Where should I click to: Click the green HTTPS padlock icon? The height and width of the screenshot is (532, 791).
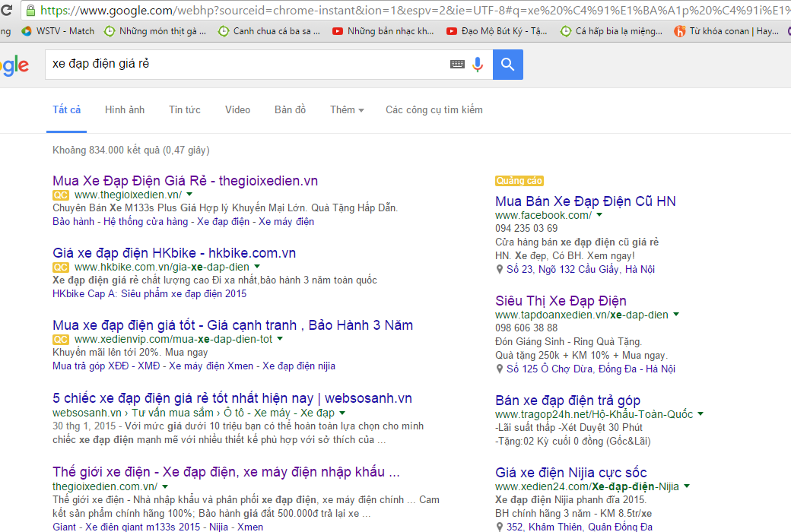click(30, 11)
